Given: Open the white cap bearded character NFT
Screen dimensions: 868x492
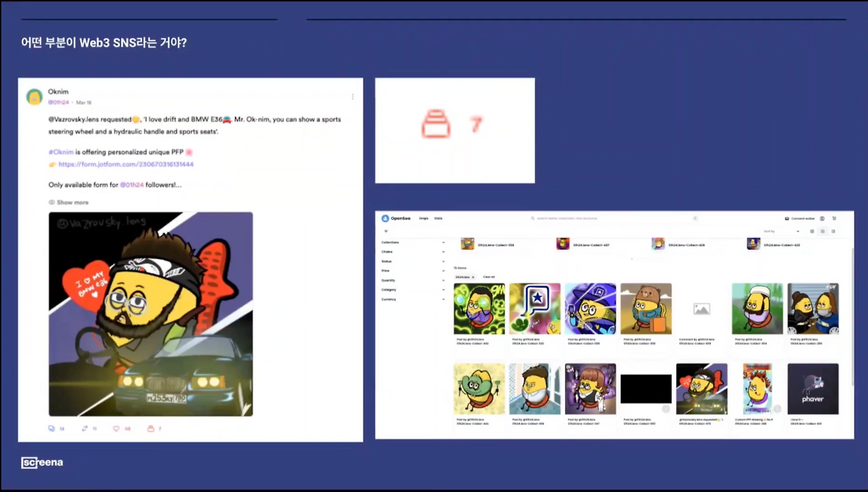Looking at the screenshot, I should pyautogui.click(x=757, y=309).
